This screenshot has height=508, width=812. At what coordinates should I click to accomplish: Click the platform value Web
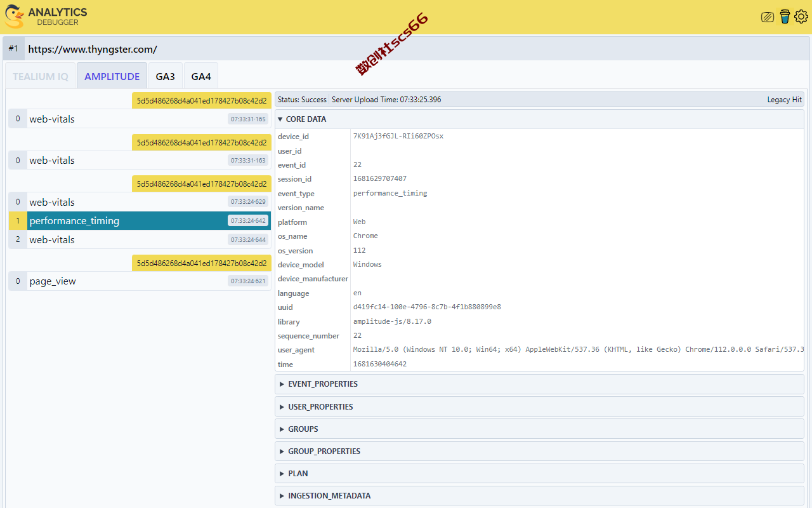click(x=360, y=222)
